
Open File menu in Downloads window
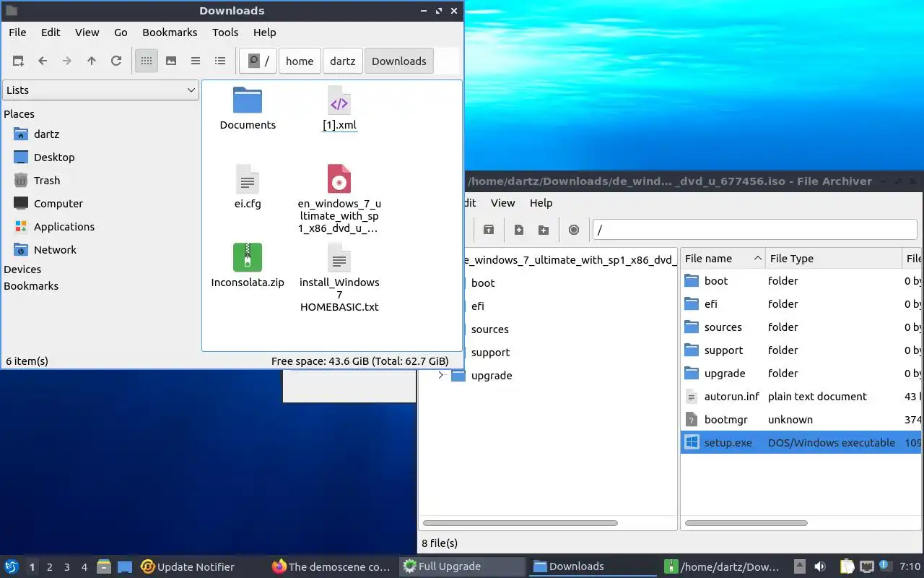pos(17,33)
